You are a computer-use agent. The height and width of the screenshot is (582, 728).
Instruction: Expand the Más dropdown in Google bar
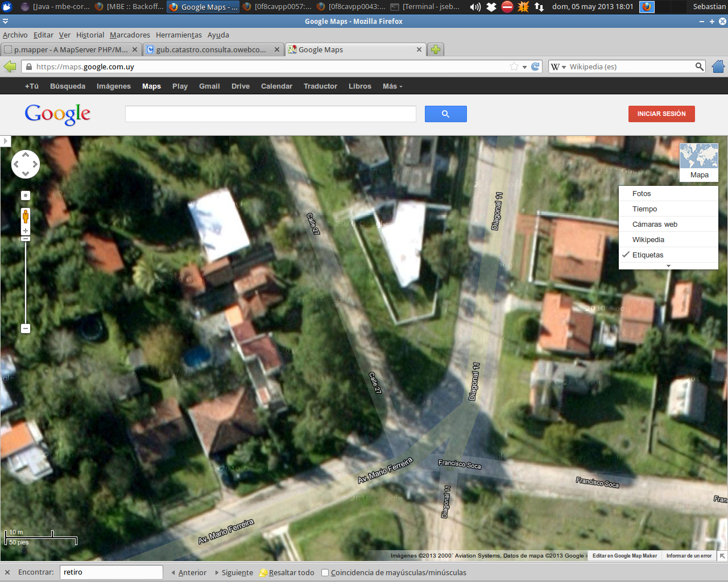[x=392, y=86]
